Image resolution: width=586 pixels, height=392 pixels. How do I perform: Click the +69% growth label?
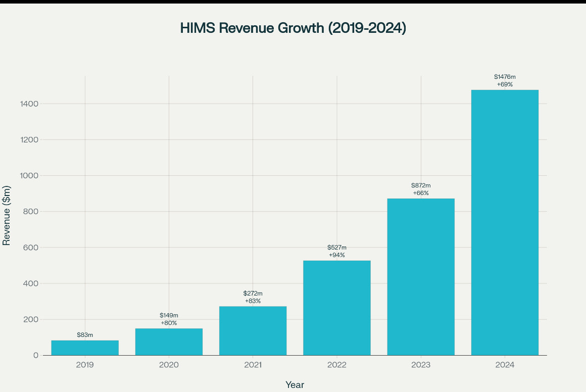pyautogui.click(x=505, y=84)
